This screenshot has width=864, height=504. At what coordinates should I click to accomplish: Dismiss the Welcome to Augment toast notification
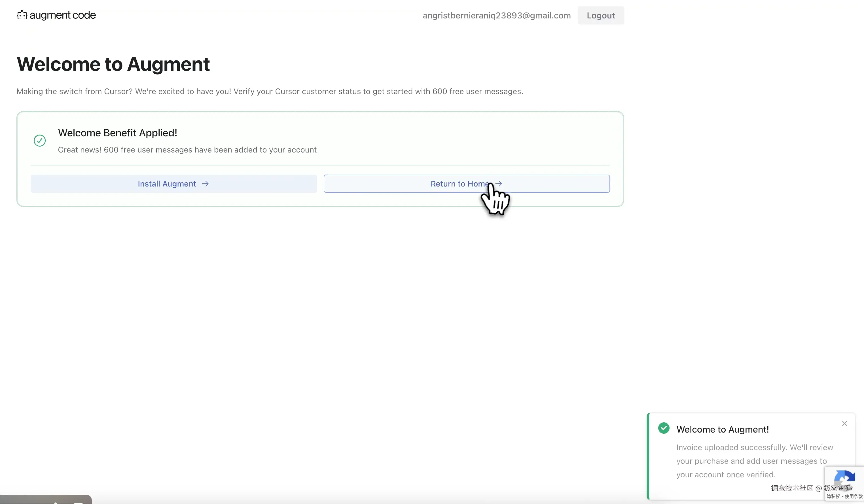[844, 424]
